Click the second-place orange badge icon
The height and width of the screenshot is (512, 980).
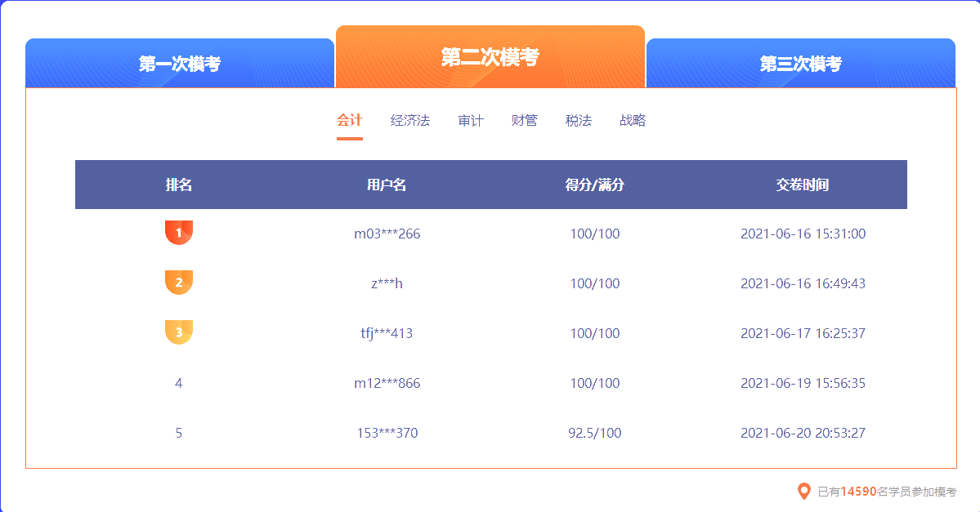pyautogui.click(x=178, y=283)
